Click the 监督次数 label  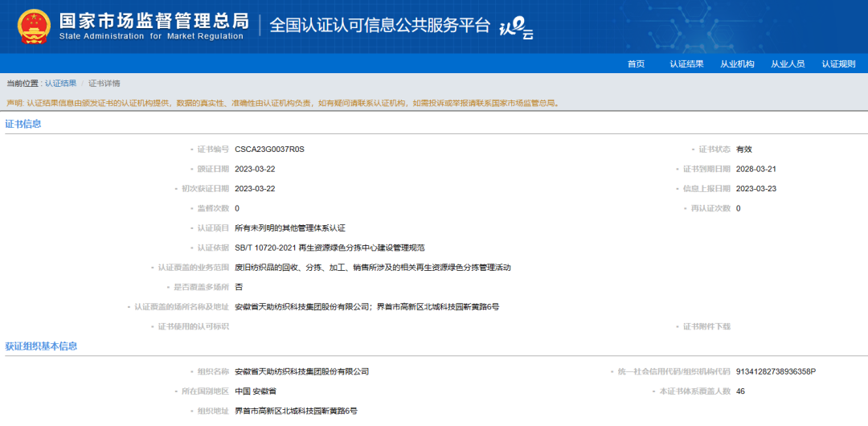[212, 208]
